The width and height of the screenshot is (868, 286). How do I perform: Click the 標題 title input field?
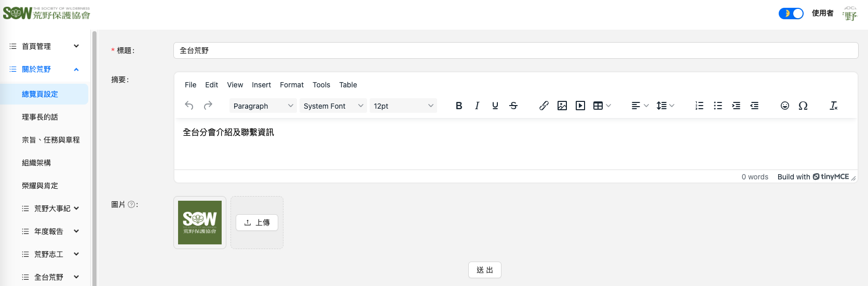(516, 50)
